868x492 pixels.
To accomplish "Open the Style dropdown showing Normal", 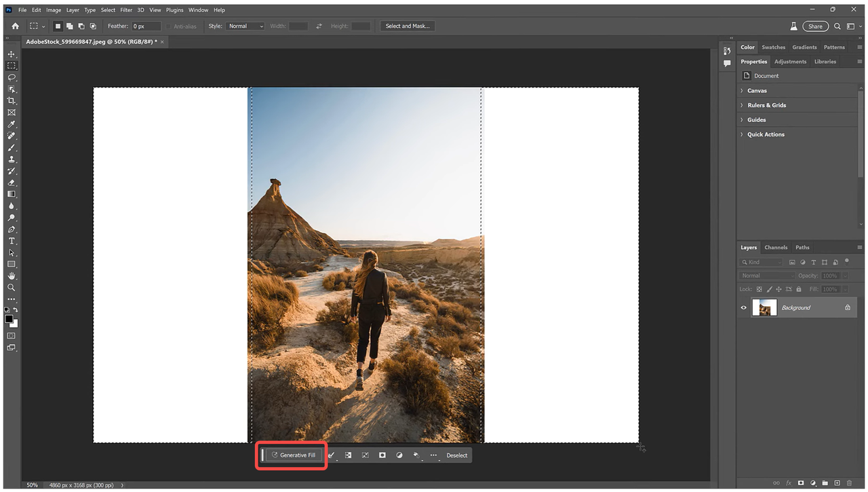I will coord(245,26).
